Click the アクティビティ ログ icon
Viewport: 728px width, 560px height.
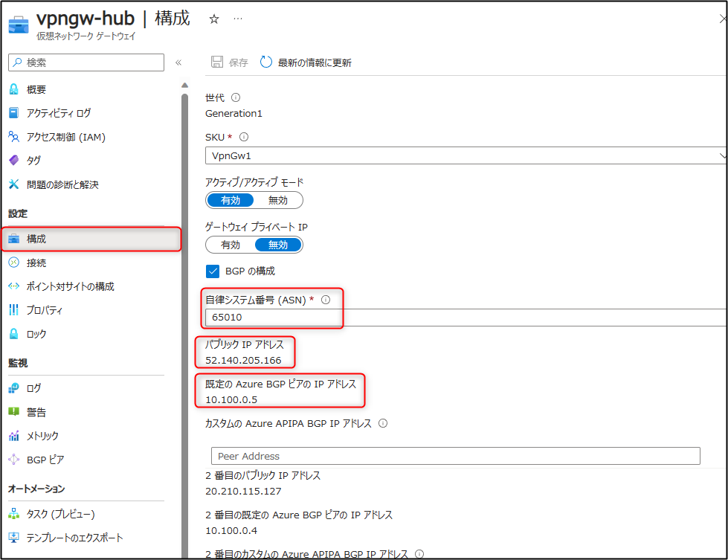pos(14,113)
